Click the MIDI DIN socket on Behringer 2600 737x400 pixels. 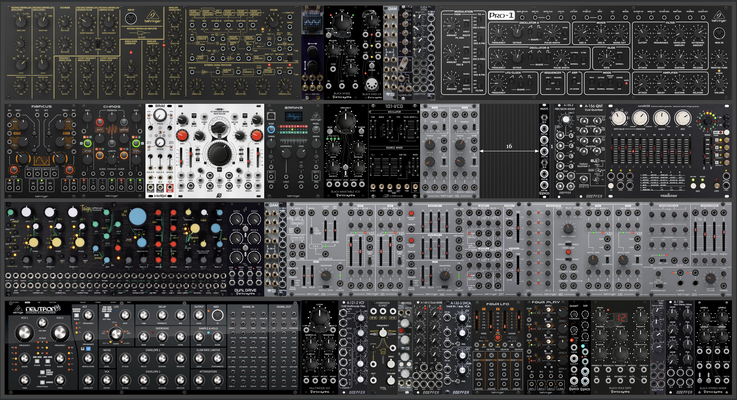click(x=131, y=19)
